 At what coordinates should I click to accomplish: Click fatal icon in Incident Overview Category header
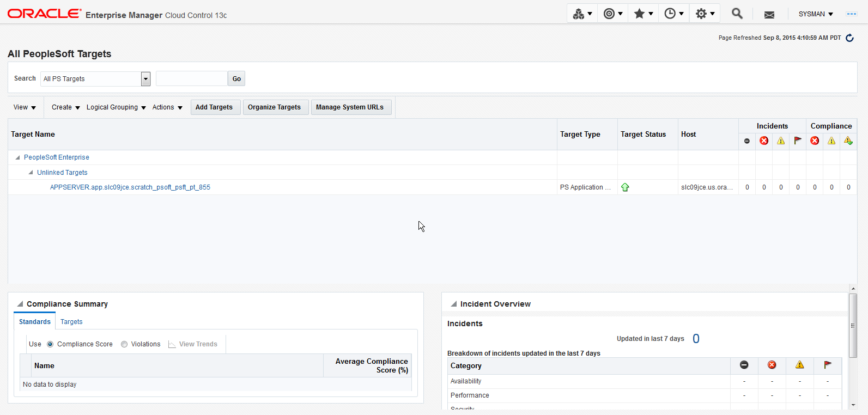point(744,365)
